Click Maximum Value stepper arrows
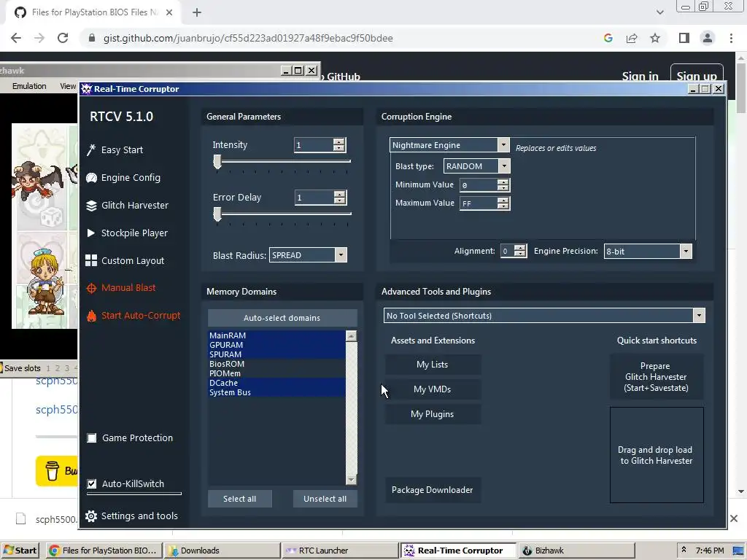747x560 pixels. click(x=503, y=203)
